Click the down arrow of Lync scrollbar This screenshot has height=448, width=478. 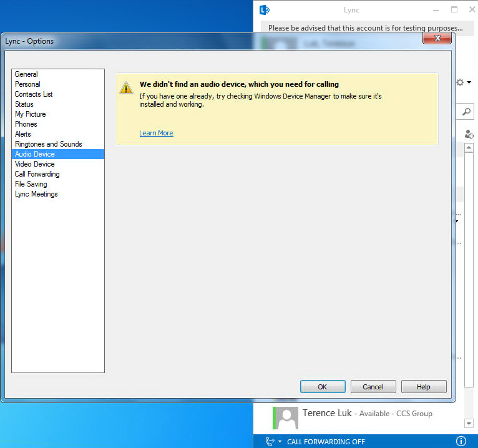(x=469, y=423)
